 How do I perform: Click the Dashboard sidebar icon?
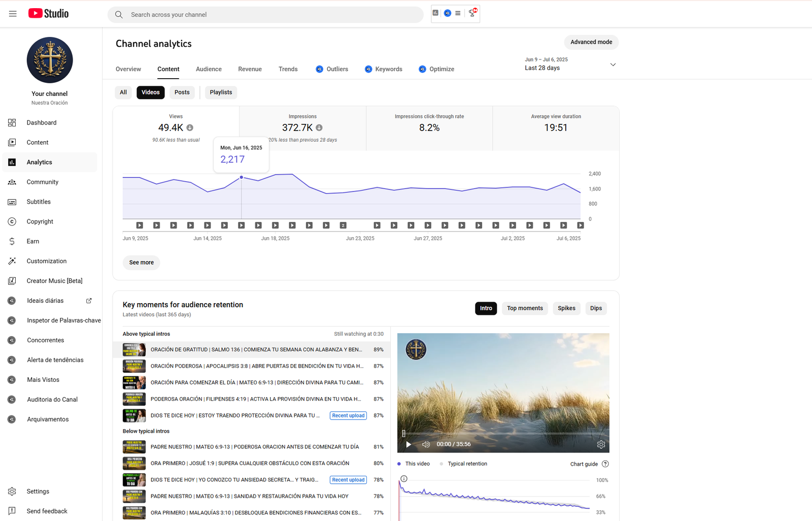(12, 123)
